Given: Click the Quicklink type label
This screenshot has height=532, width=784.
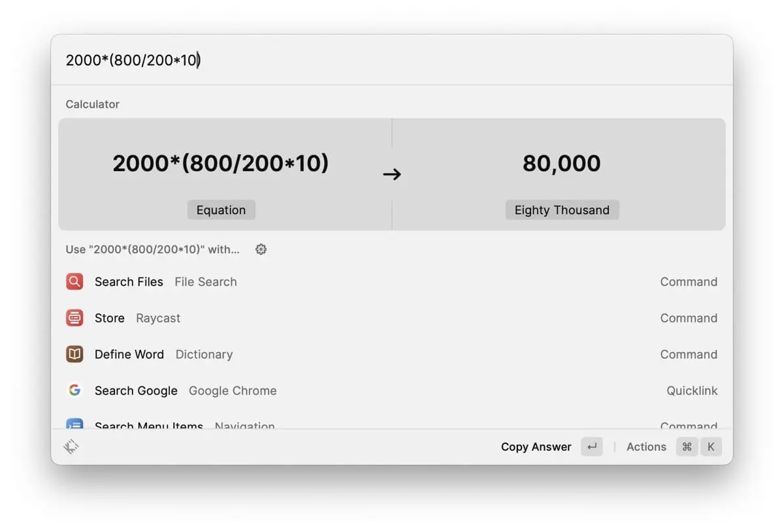Looking at the screenshot, I should [692, 391].
